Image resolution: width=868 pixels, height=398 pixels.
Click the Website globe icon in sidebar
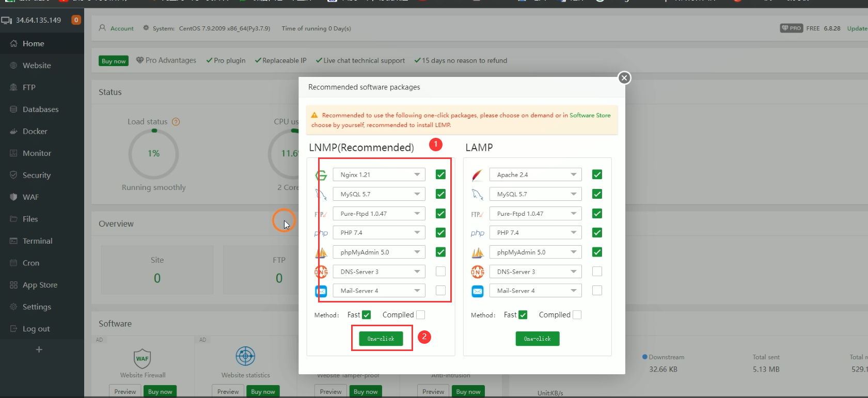13,66
